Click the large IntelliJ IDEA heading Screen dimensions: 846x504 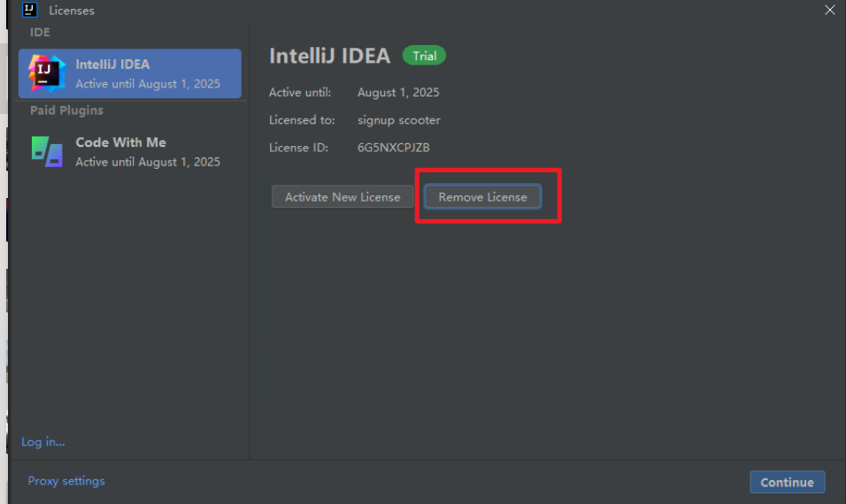tap(329, 56)
